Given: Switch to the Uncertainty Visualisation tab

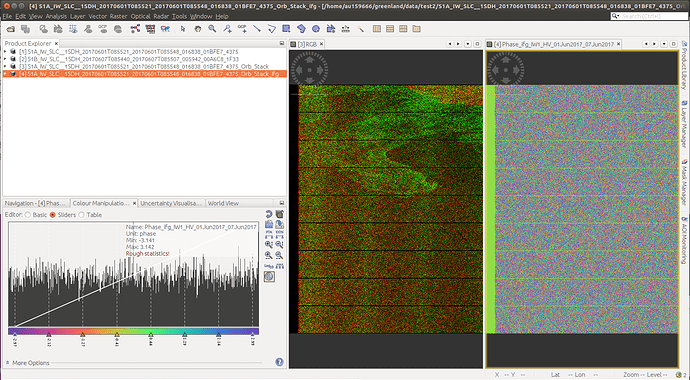Looking at the screenshot, I should 171,203.
